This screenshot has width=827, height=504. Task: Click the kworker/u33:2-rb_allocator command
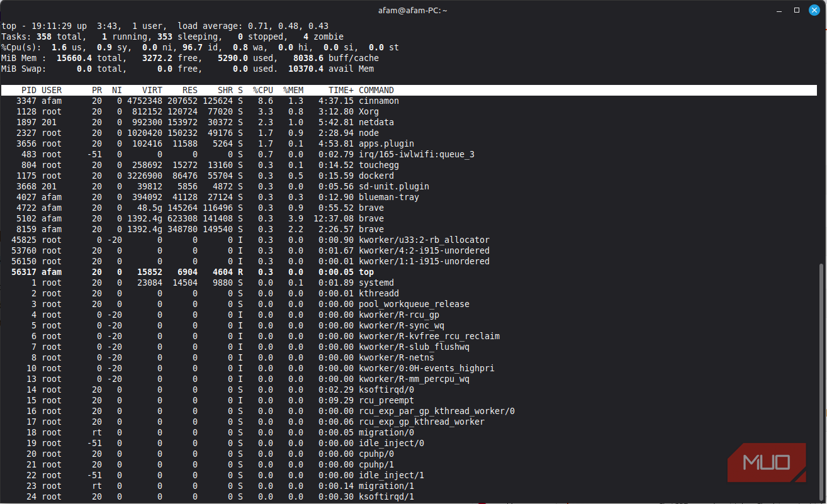point(424,240)
